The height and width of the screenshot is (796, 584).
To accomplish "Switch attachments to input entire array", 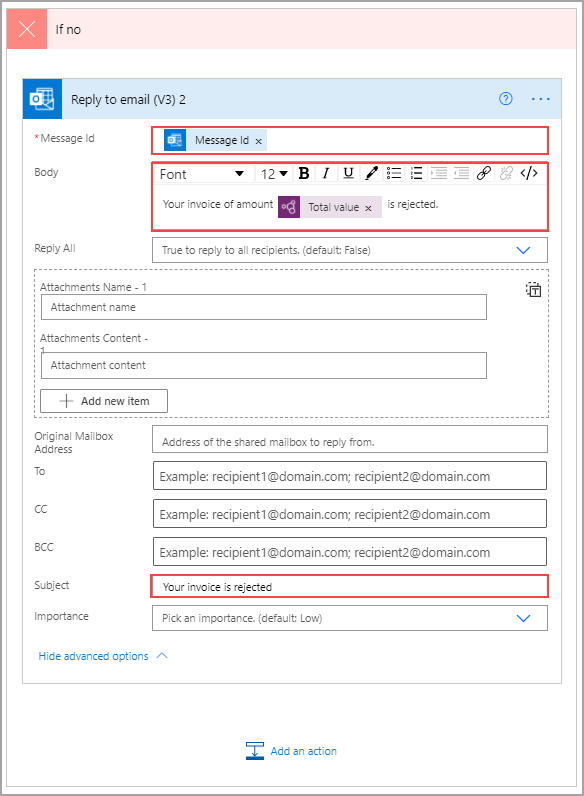I will pos(533,289).
